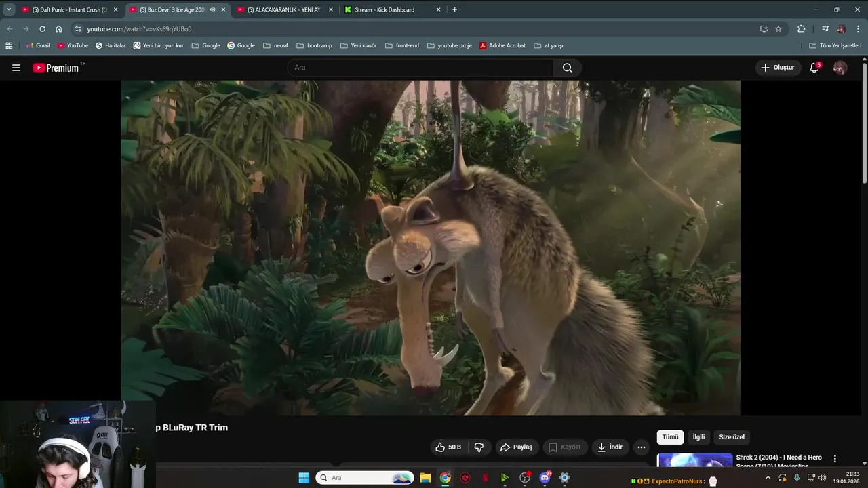Open the Chrome apps grid in bookmarks bar
Screen dimensions: 868x488
pos(9,45)
